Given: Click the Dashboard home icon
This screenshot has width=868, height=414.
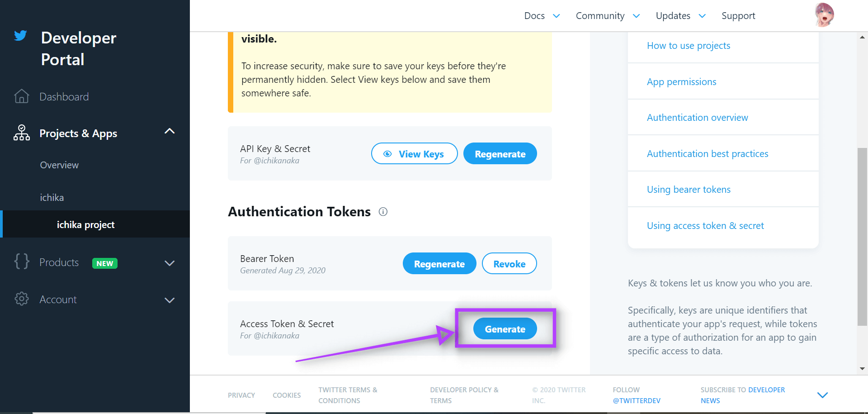Looking at the screenshot, I should 21,96.
